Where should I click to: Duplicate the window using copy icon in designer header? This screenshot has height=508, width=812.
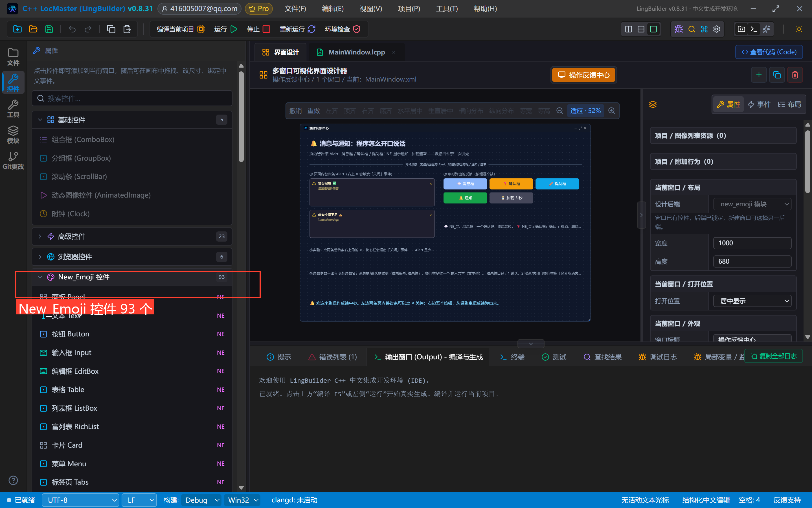[x=777, y=75]
